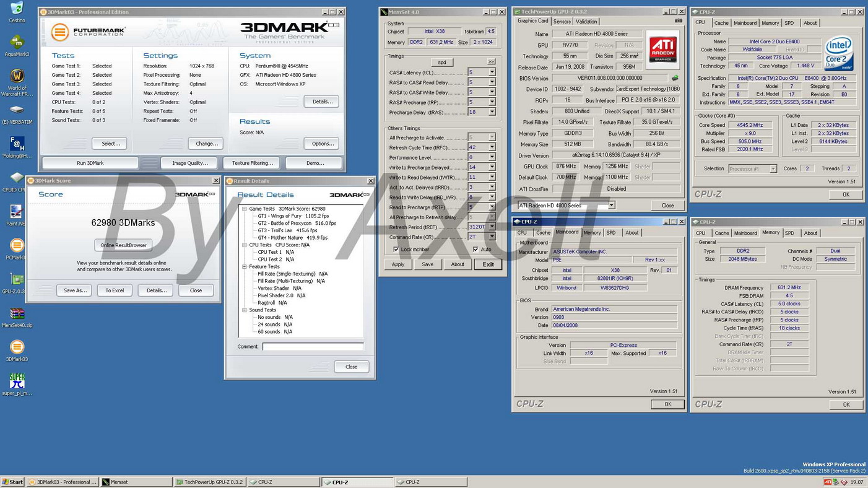Viewport: 868px width, 488px height.
Task: Open RAS# to CAS# Read Delay dropdown
Action: (492, 82)
